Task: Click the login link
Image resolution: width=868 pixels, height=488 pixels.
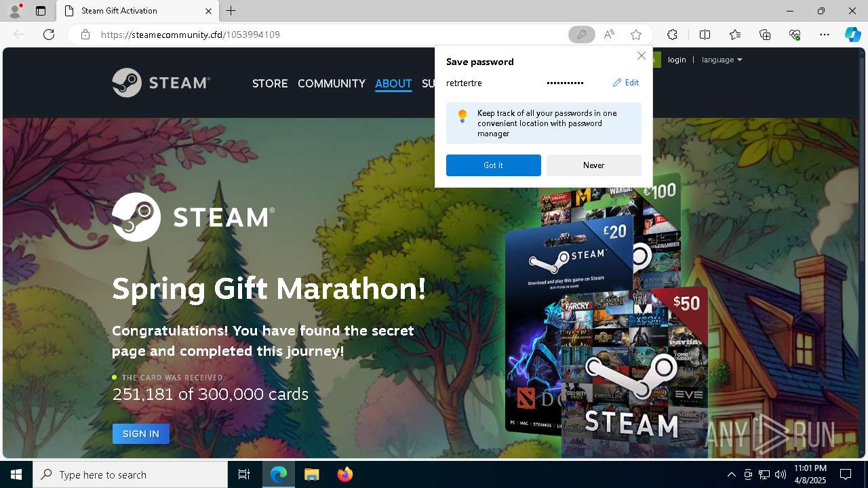Action: [677, 60]
